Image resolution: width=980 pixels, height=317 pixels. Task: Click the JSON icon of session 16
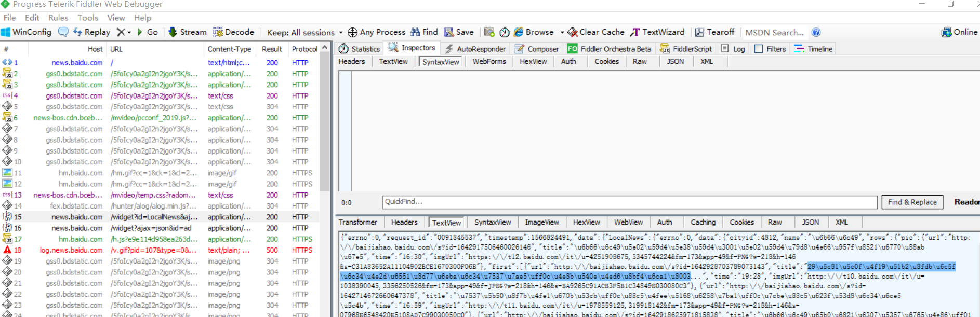(x=7, y=228)
